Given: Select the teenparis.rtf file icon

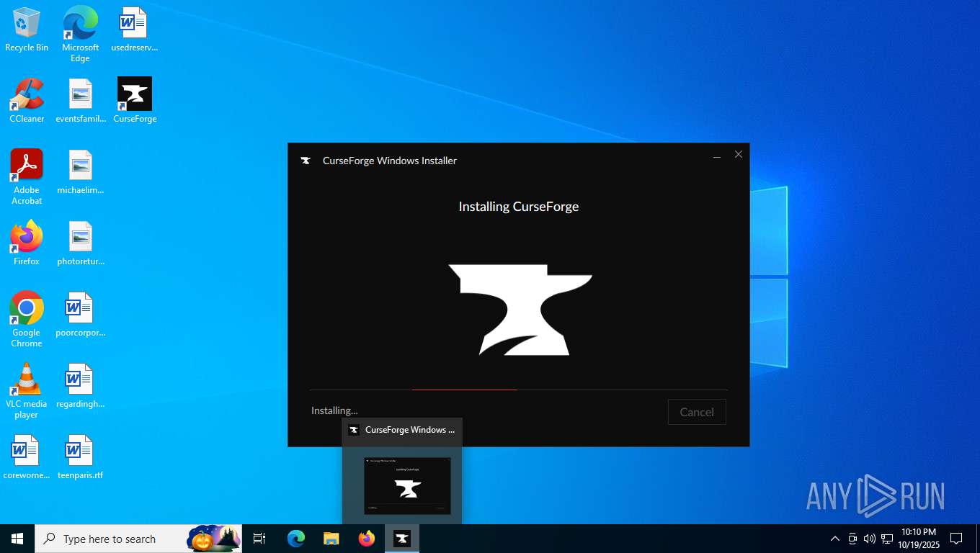Looking at the screenshot, I should [x=81, y=457].
